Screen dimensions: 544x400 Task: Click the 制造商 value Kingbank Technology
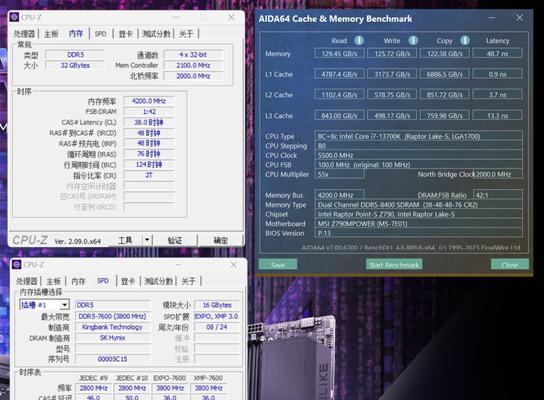pos(112,327)
